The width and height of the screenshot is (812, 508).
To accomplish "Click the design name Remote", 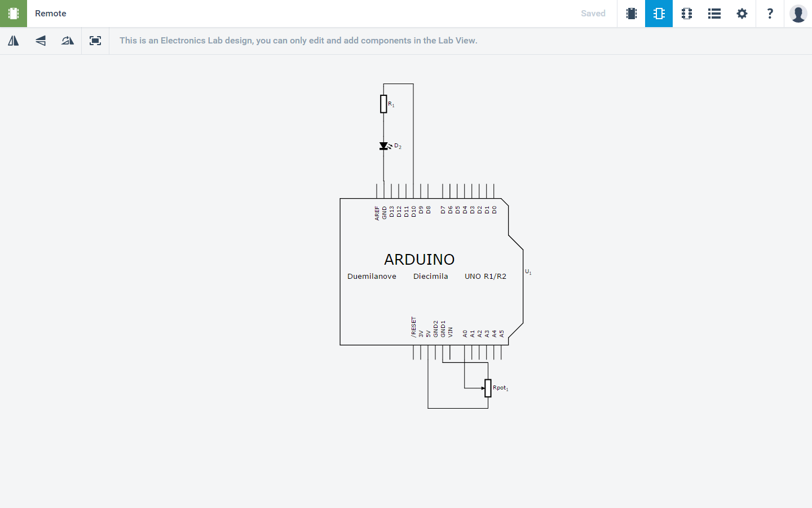I will 51,14.
